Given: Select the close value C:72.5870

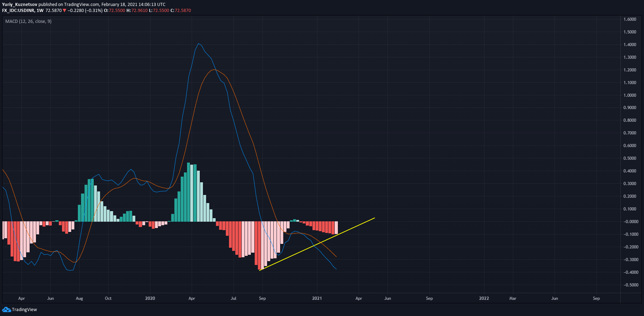Looking at the screenshot, I should coord(181,11).
